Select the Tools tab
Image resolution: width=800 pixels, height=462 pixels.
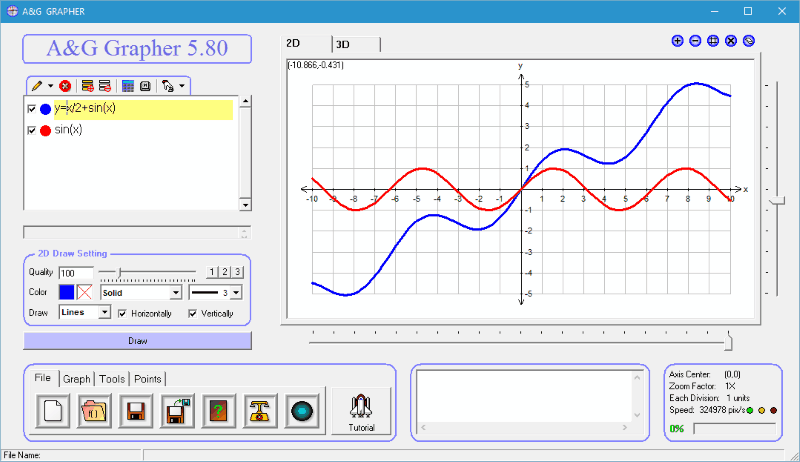pos(112,379)
